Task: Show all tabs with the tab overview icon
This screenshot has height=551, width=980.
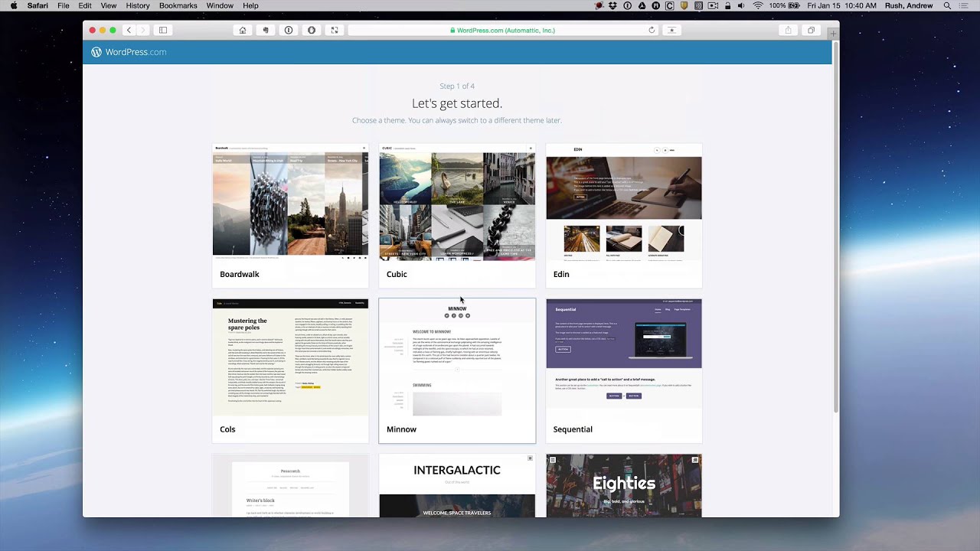Action: (x=811, y=30)
